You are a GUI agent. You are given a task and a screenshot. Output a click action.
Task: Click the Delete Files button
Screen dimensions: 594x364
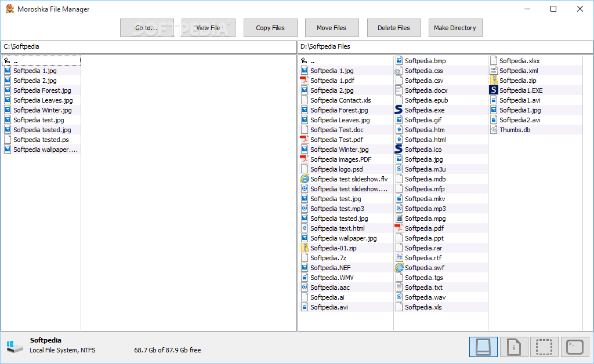pyautogui.click(x=394, y=28)
